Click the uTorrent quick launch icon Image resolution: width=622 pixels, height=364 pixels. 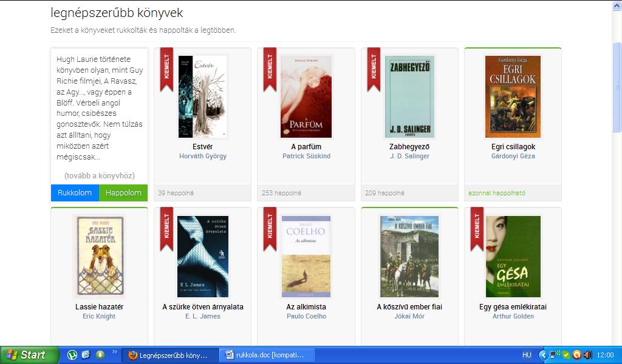[72, 355]
